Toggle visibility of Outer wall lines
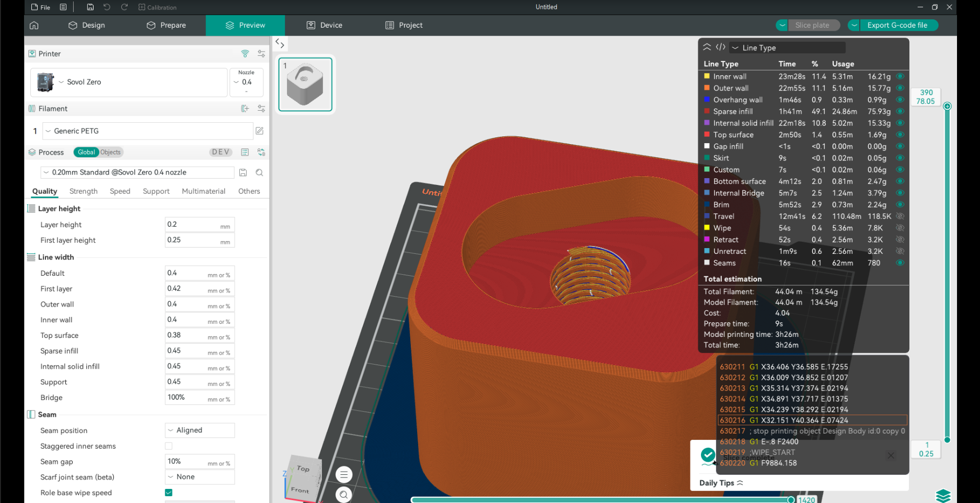Viewport: 980px width, 503px height. tap(900, 88)
